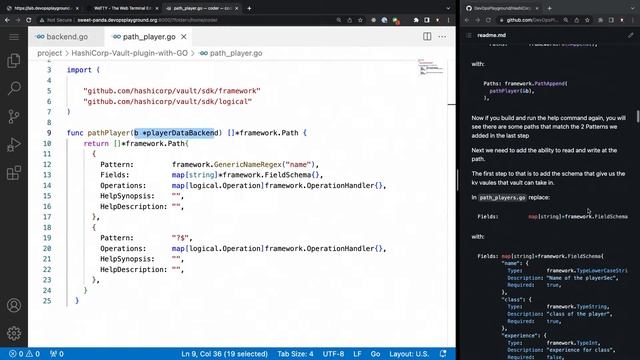Open the VS Code hamburger menu
Screen dimensions: 640x360
click(14, 37)
